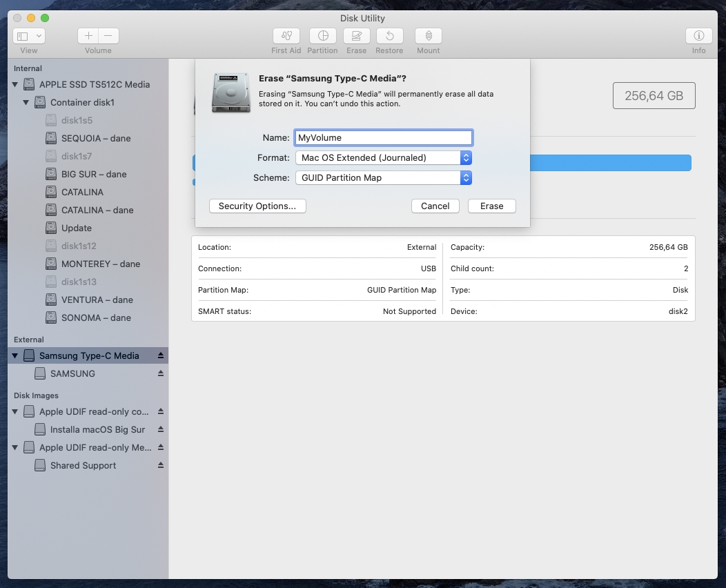Confirm with the Erase button
The height and width of the screenshot is (588, 726).
click(492, 206)
